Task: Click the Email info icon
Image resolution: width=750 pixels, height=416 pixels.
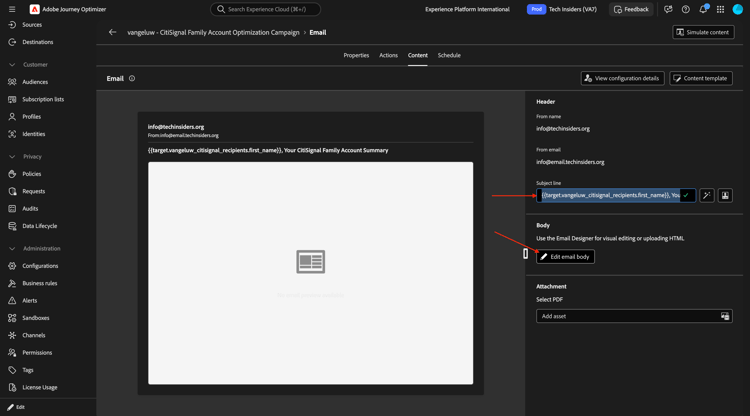Action: [x=132, y=78]
